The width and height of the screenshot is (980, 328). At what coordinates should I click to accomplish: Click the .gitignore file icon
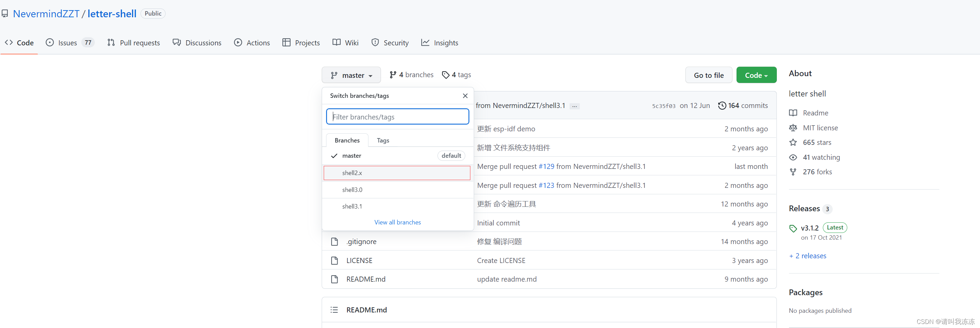(x=334, y=242)
